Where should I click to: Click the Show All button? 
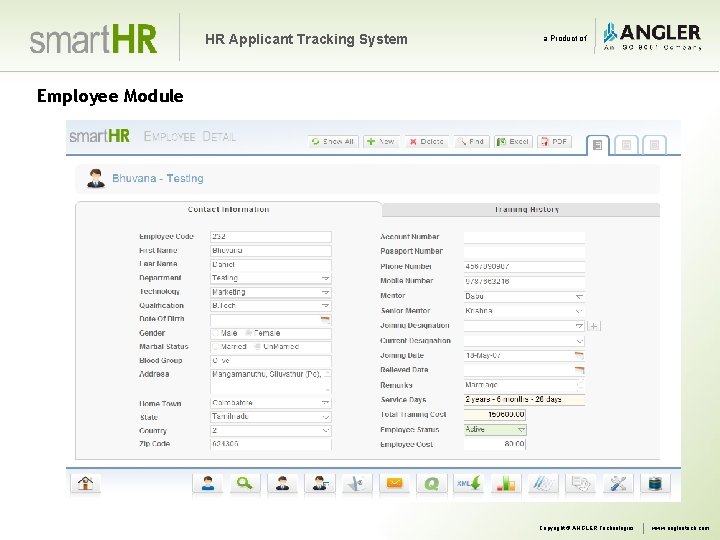click(333, 141)
